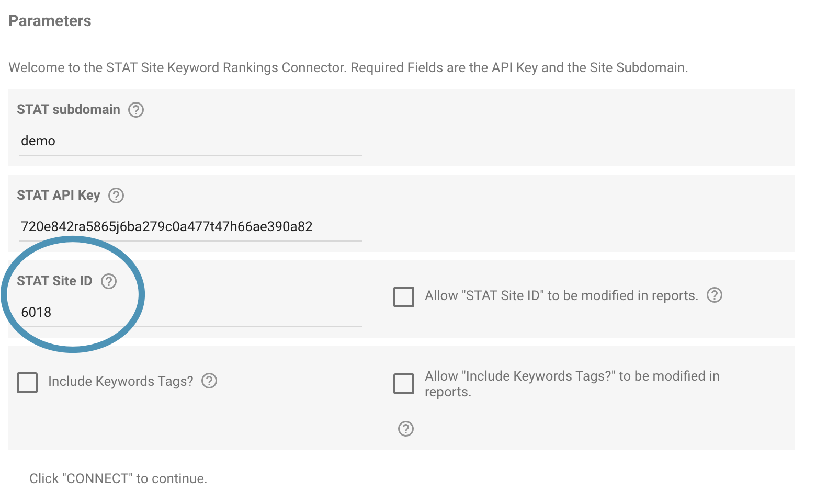Image resolution: width=816 pixels, height=504 pixels.
Task: Select the welcome message text about required fields
Action: pos(348,67)
